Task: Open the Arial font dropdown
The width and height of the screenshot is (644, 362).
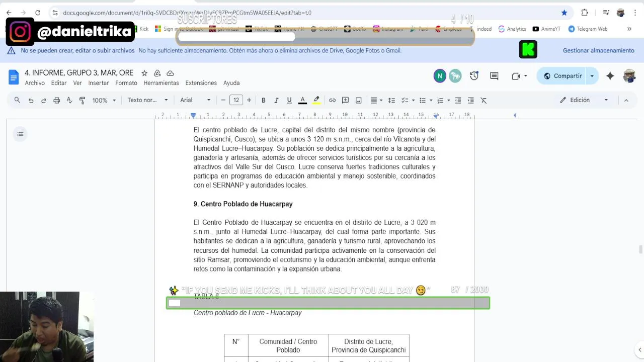Action: [195, 100]
